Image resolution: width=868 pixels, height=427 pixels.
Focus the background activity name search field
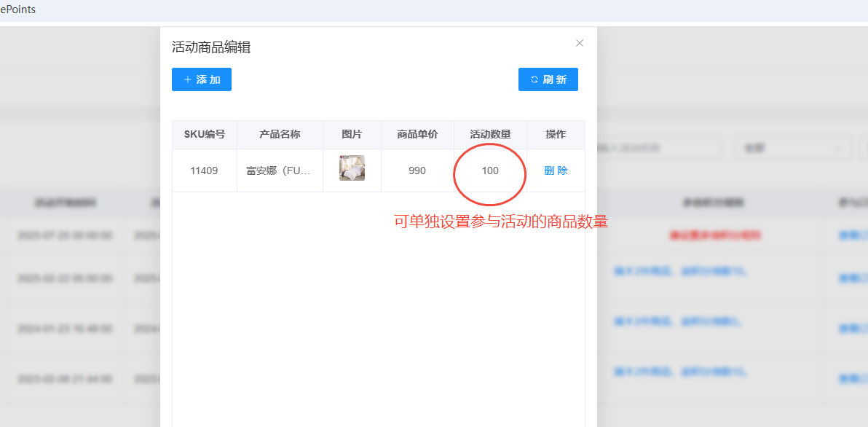pos(655,148)
